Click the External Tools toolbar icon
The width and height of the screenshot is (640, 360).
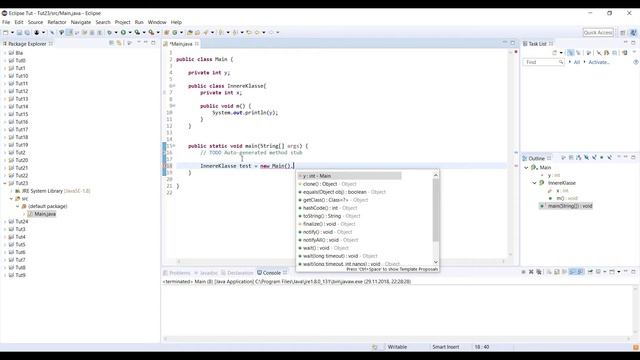(x=151, y=32)
